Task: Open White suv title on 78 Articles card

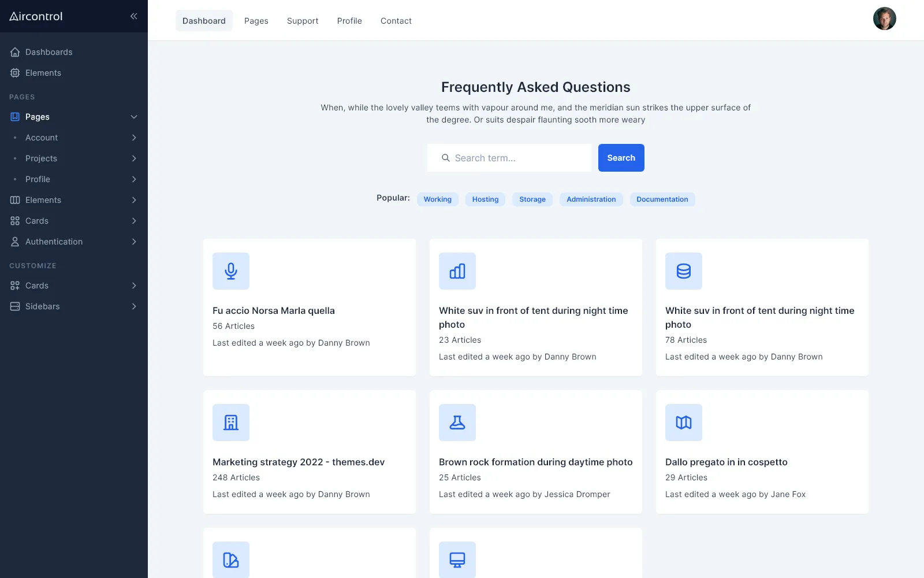Action: click(x=760, y=317)
